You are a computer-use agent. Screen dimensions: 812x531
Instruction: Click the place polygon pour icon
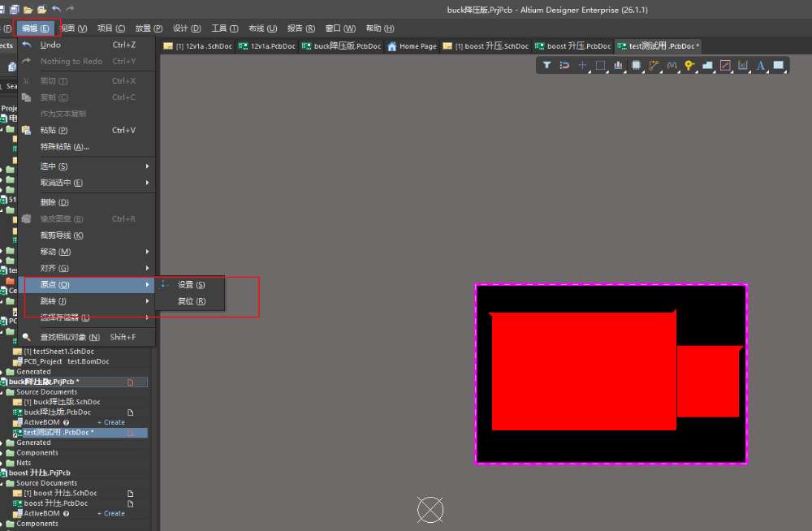pos(707,65)
